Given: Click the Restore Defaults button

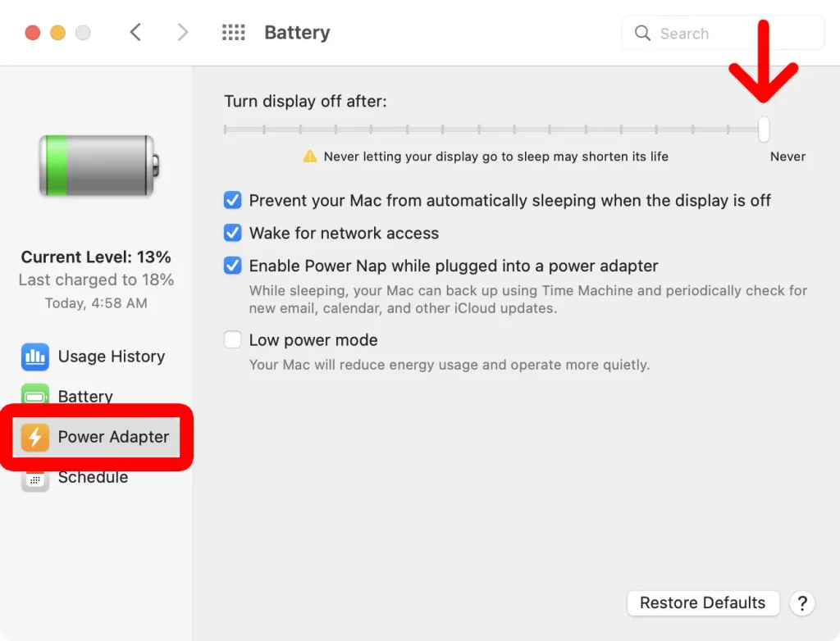Looking at the screenshot, I should tap(702, 603).
